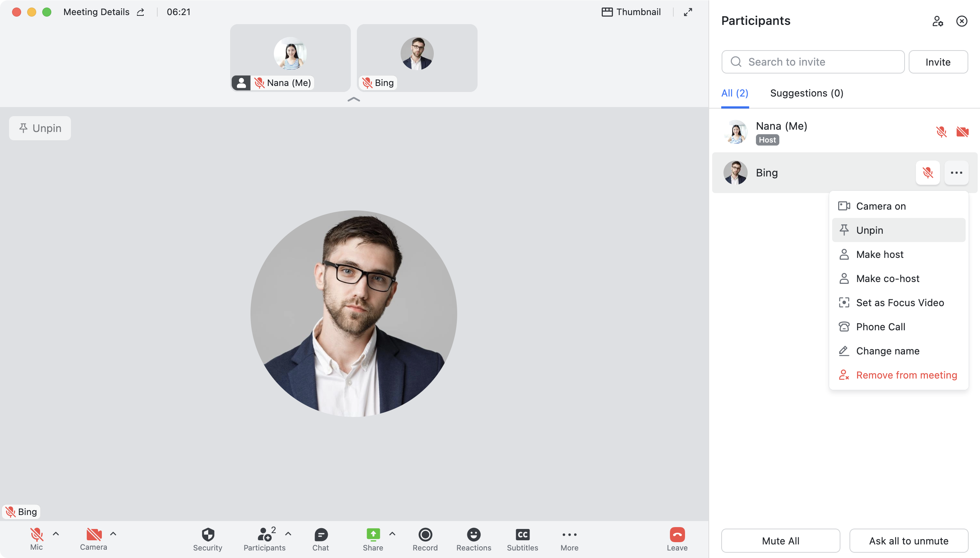The image size is (980, 558).
Task: Expand the Share options chevron
Action: tap(392, 533)
